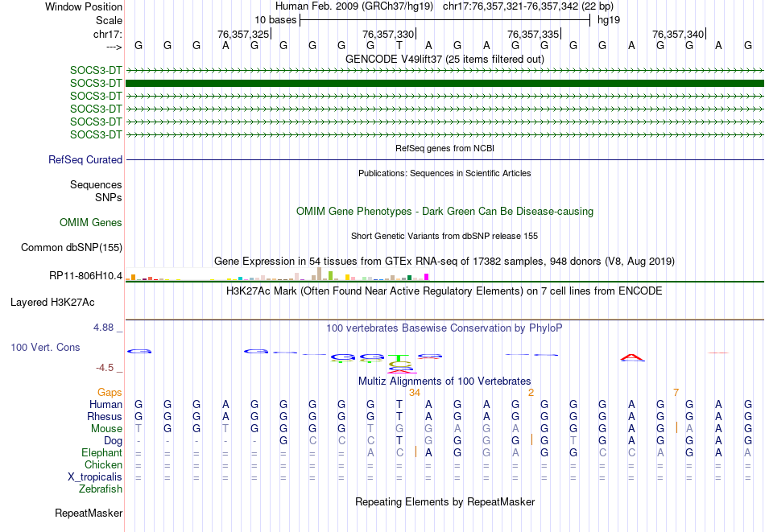Click the RefSeq Curated track label

pos(85,159)
